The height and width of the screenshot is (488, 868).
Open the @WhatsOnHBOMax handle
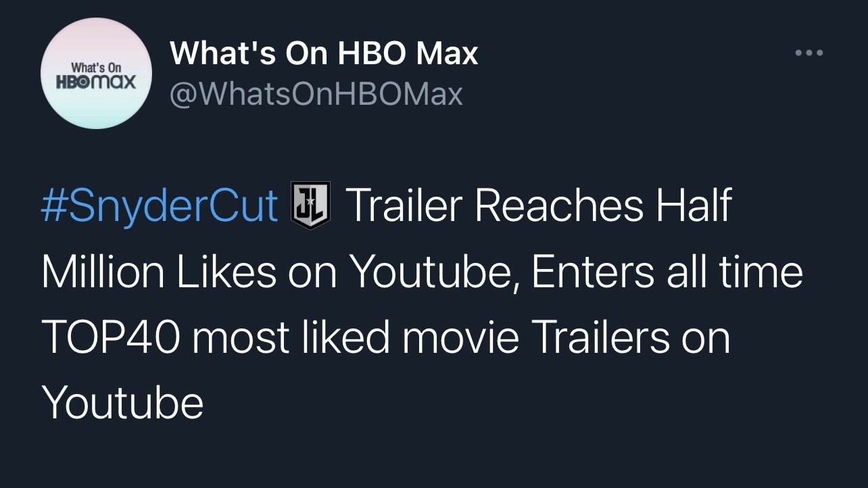point(316,95)
